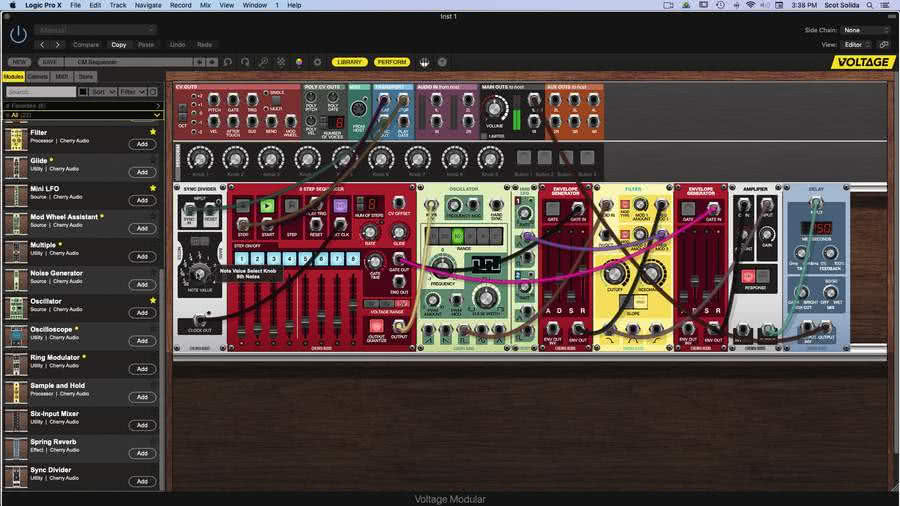Add the Sample and Hold module

[x=142, y=397]
